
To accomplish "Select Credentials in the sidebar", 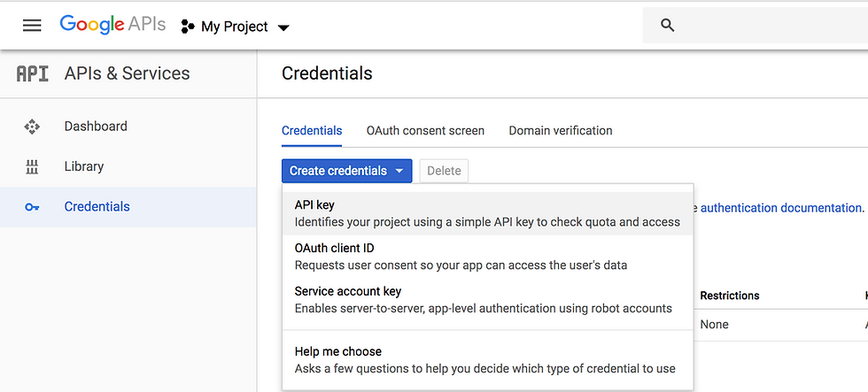I will [128, 207].
